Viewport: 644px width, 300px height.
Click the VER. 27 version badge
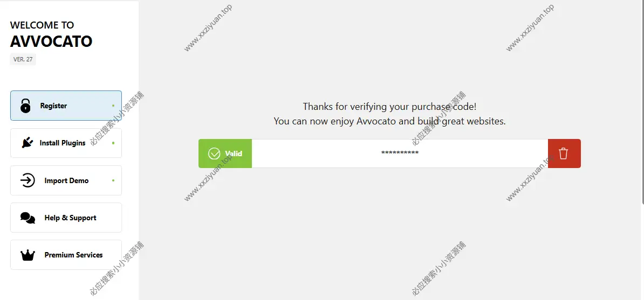click(x=23, y=59)
